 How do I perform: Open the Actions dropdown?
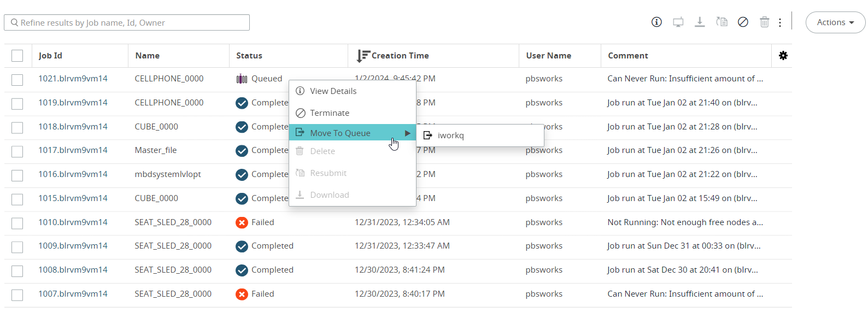(x=835, y=22)
